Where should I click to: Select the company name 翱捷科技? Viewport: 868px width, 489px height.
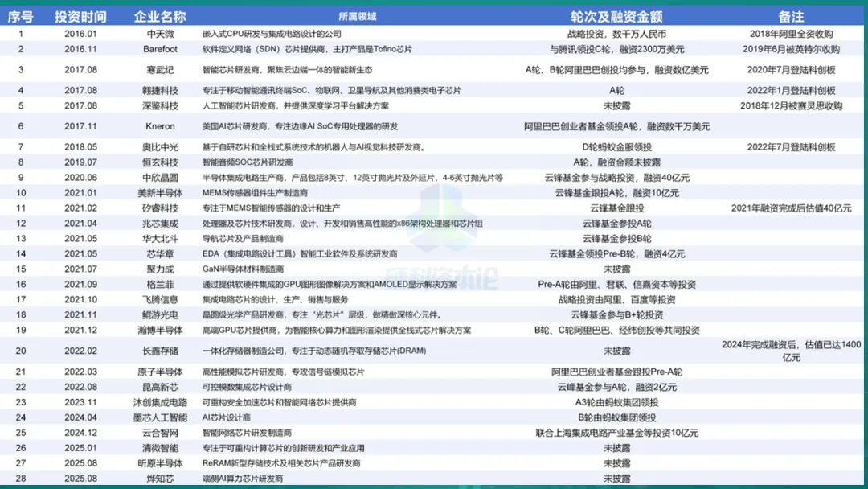coord(160,90)
